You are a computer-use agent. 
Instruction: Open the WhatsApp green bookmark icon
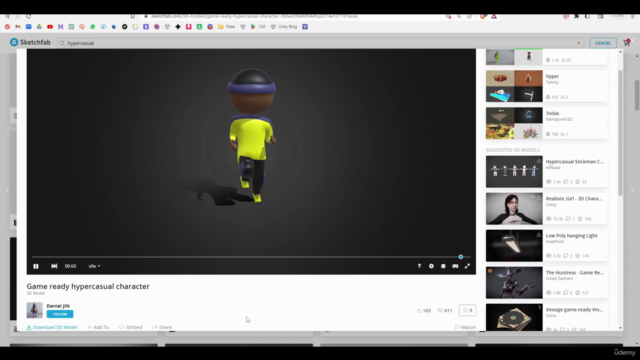pyautogui.click(x=93, y=27)
